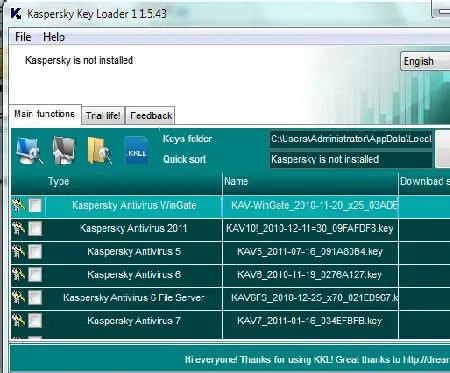Click the Keys folder label
Viewport: 450px width, 373px height.
[x=187, y=139]
